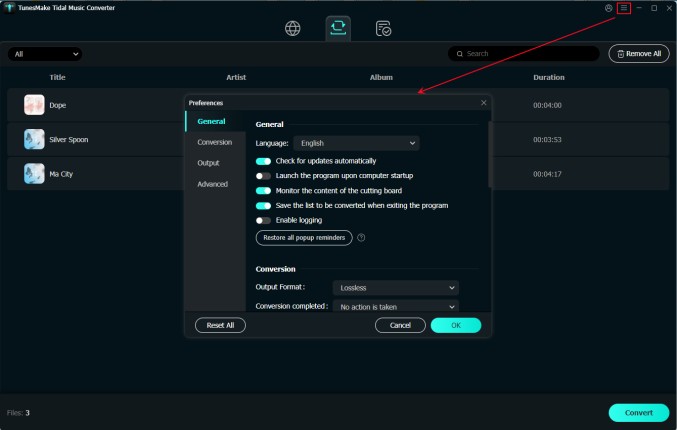Click the Reset All button

(220, 325)
